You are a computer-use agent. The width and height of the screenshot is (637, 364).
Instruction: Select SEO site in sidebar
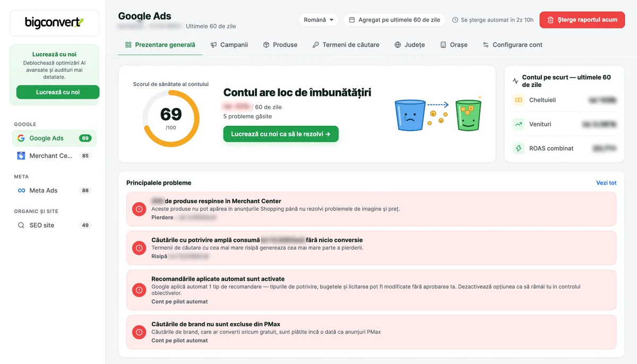point(54,225)
